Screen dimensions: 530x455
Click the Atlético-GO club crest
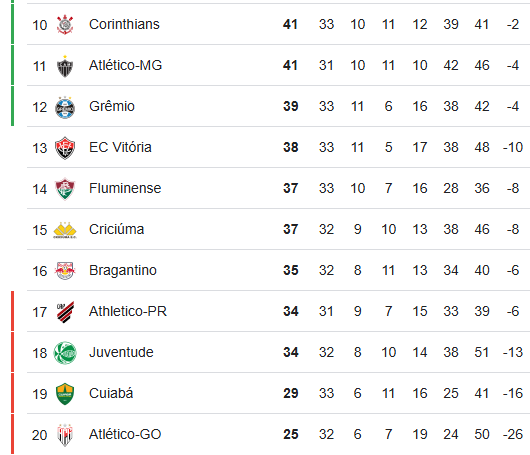coord(65,435)
